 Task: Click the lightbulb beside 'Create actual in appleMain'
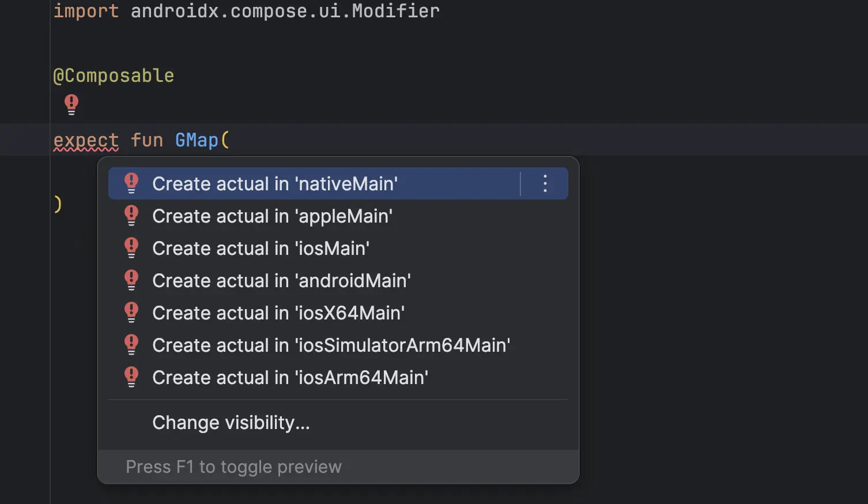coord(131,215)
